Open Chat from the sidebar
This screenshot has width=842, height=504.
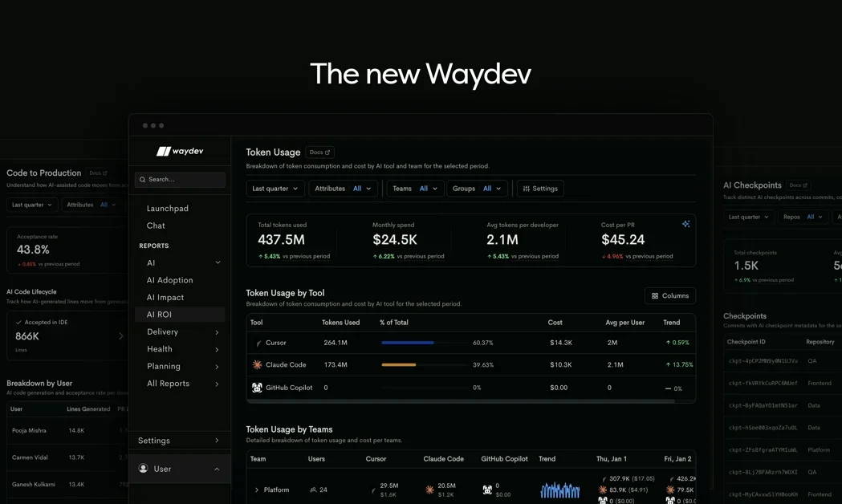(x=156, y=226)
